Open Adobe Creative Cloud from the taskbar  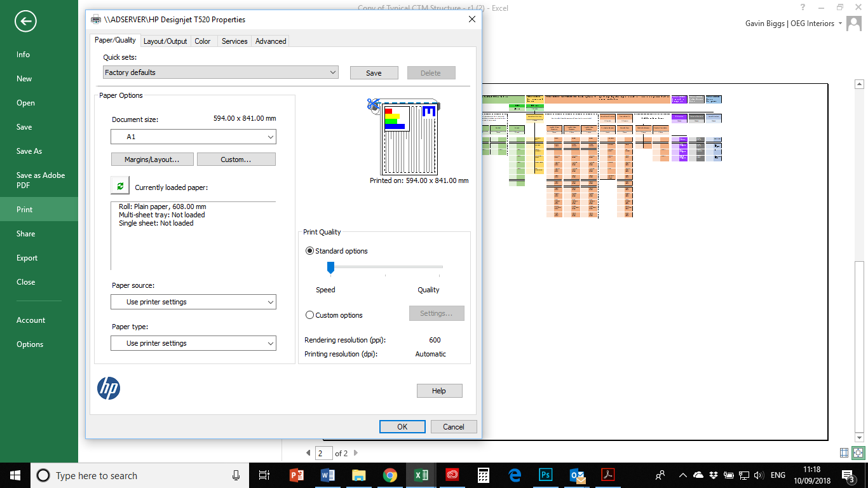(452, 475)
